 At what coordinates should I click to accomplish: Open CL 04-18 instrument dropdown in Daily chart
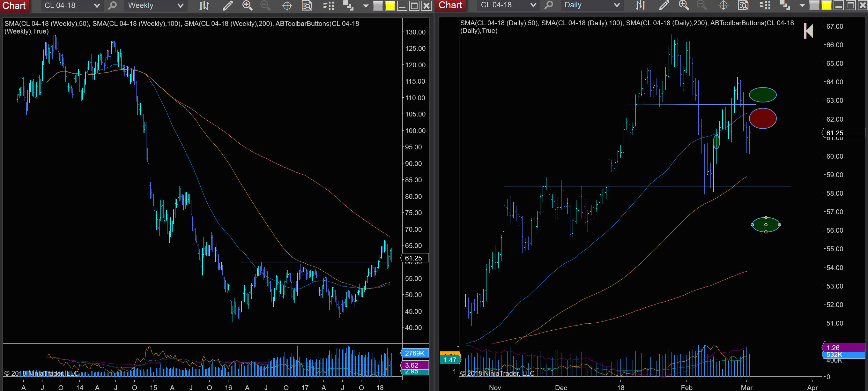point(508,5)
